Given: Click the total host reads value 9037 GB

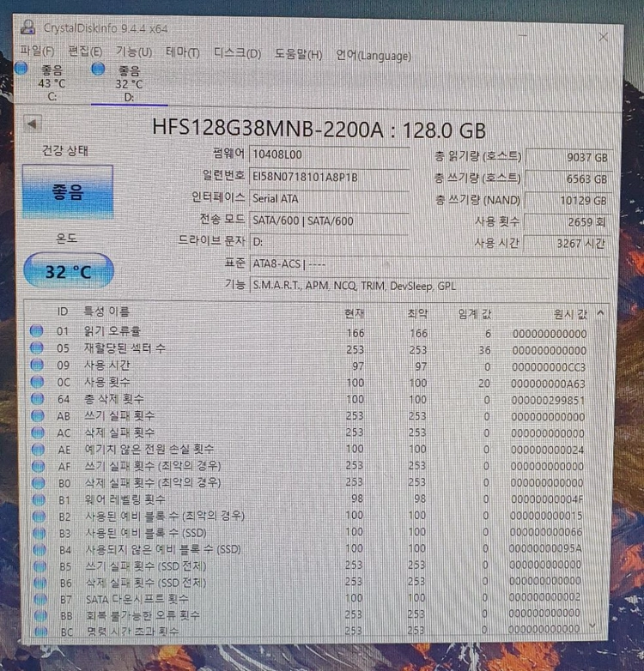Looking at the screenshot, I should (568, 157).
